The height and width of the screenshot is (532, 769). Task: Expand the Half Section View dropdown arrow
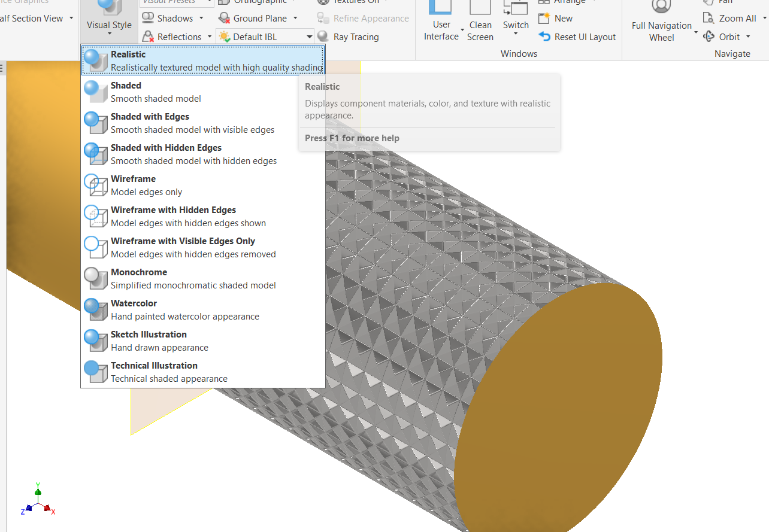pyautogui.click(x=71, y=19)
